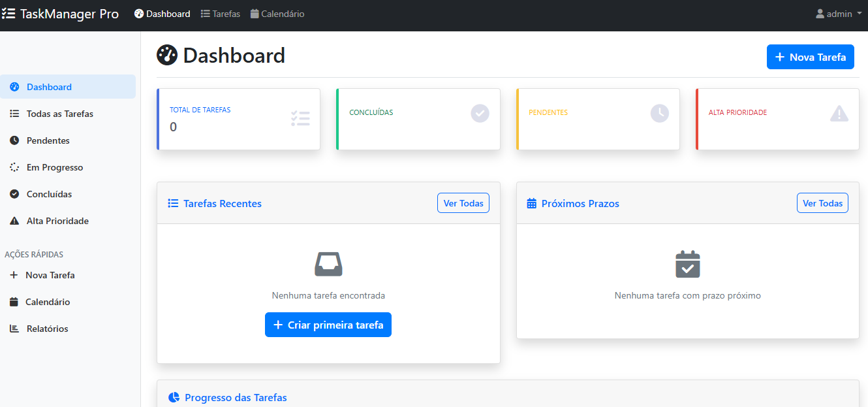
Task: Click the calendar-check icon under Próximos Prazos
Action: 687,264
